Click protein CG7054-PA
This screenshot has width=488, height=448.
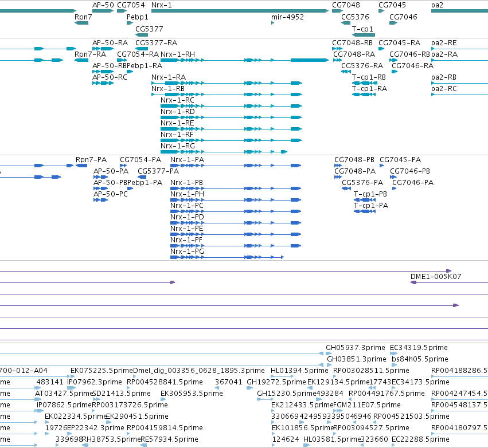(x=140, y=160)
